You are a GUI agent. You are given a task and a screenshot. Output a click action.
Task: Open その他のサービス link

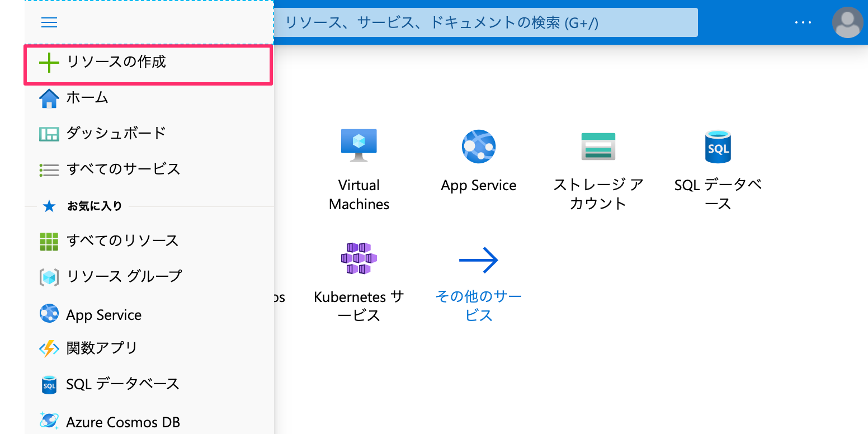coord(479,305)
